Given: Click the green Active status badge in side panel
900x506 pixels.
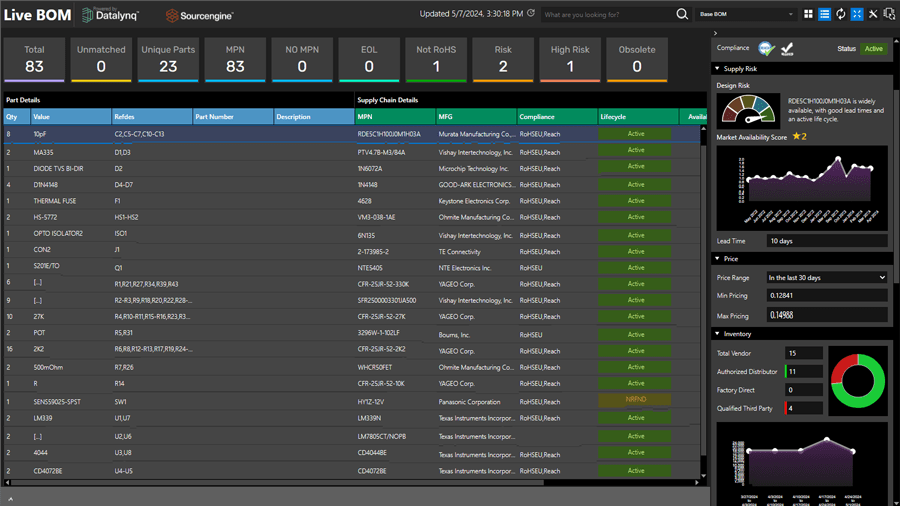Looking at the screenshot, I should [x=874, y=49].
